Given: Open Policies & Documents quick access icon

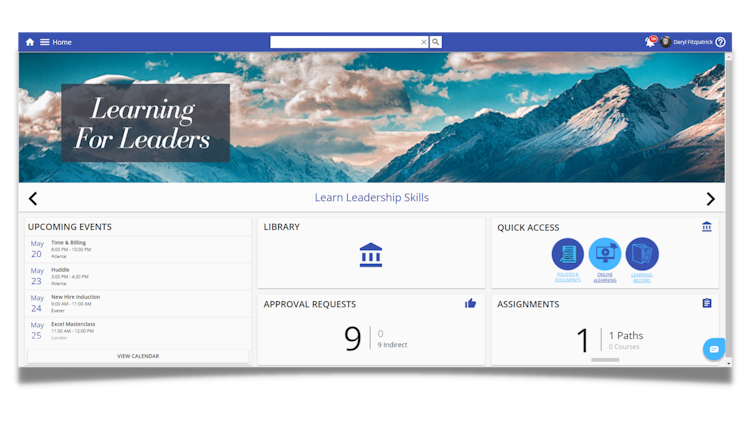Looking at the screenshot, I should click(568, 254).
